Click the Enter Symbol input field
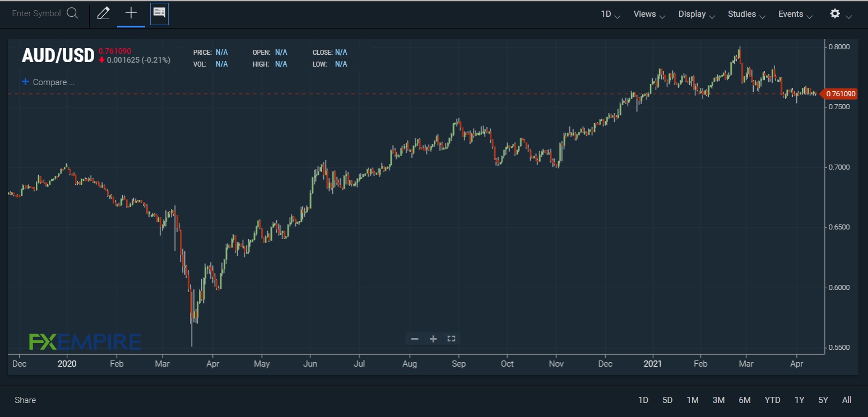Viewport: 868px width, 417px height. [x=36, y=13]
